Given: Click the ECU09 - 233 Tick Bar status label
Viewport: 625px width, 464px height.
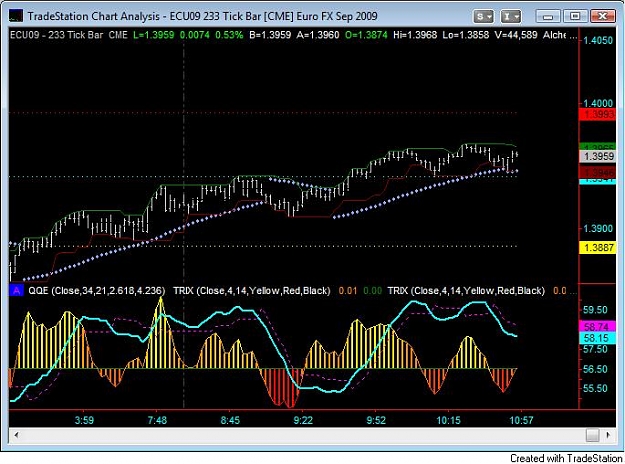Looking at the screenshot, I should 56,35.
